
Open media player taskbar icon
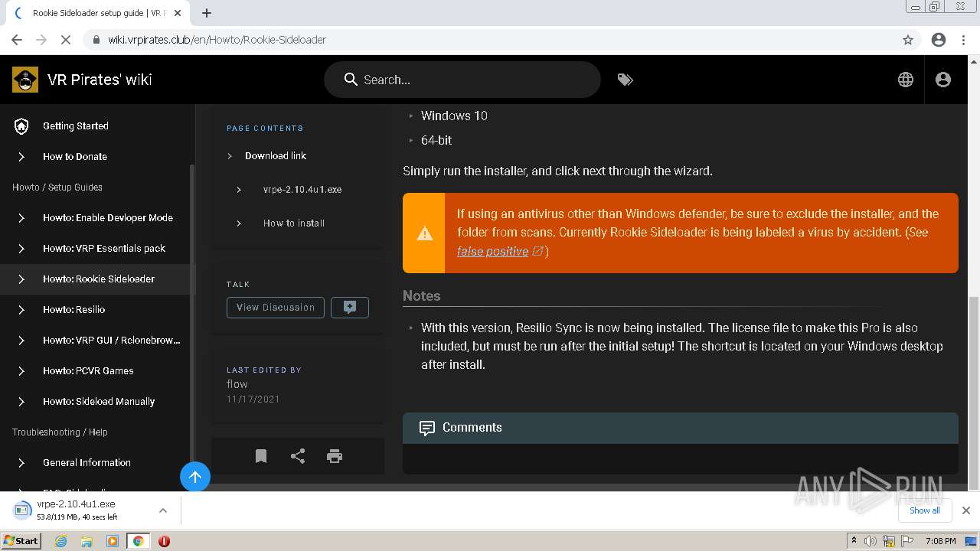[x=113, y=541]
